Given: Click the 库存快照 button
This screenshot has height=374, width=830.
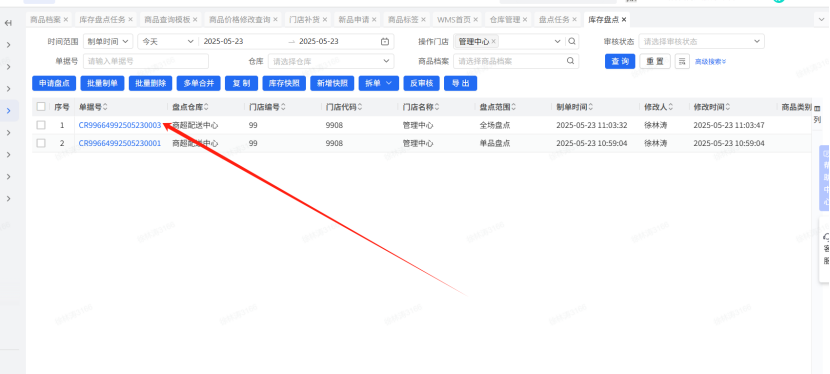Looking at the screenshot, I should pos(284,83).
